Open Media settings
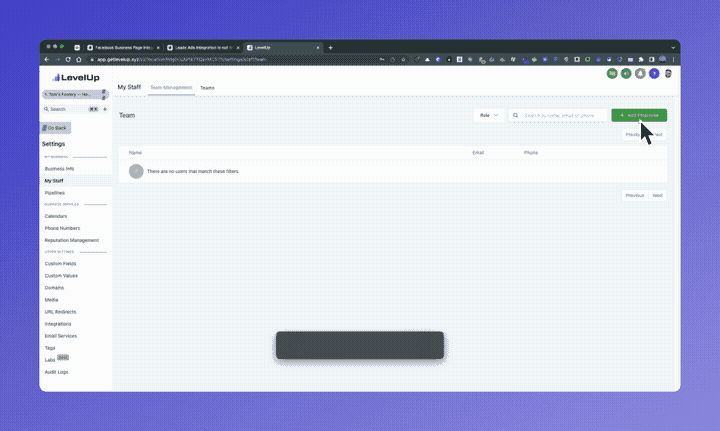Viewport: 720px width, 431px height. click(x=51, y=300)
